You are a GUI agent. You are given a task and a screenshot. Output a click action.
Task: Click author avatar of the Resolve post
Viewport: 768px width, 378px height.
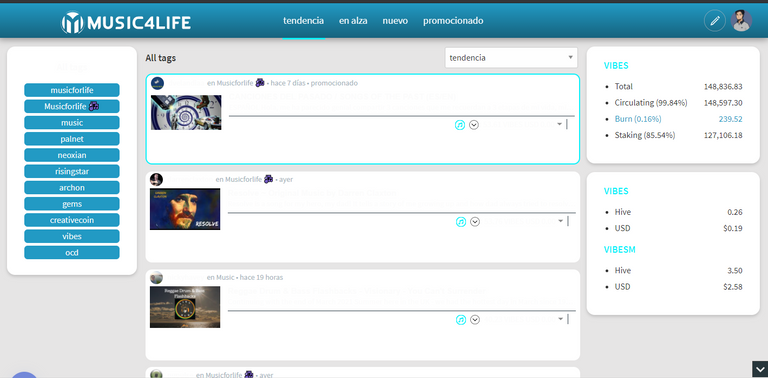[x=156, y=179]
